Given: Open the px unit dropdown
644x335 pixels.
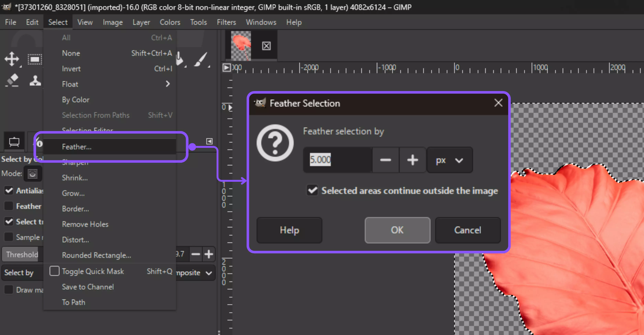Looking at the screenshot, I should (x=449, y=160).
